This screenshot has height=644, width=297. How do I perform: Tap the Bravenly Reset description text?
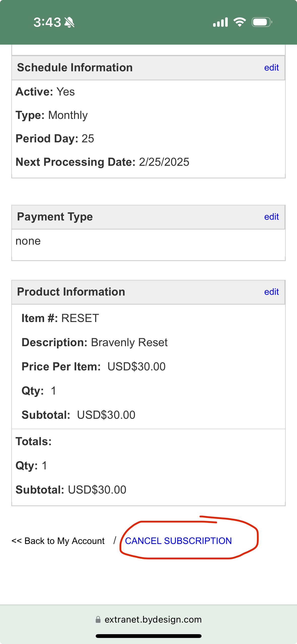tap(129, 342)
